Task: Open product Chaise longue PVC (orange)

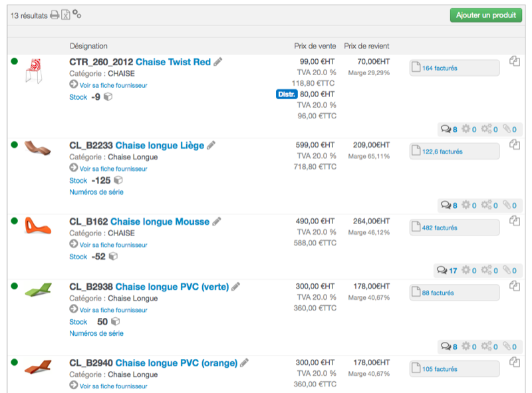Action: click(176, 363)
